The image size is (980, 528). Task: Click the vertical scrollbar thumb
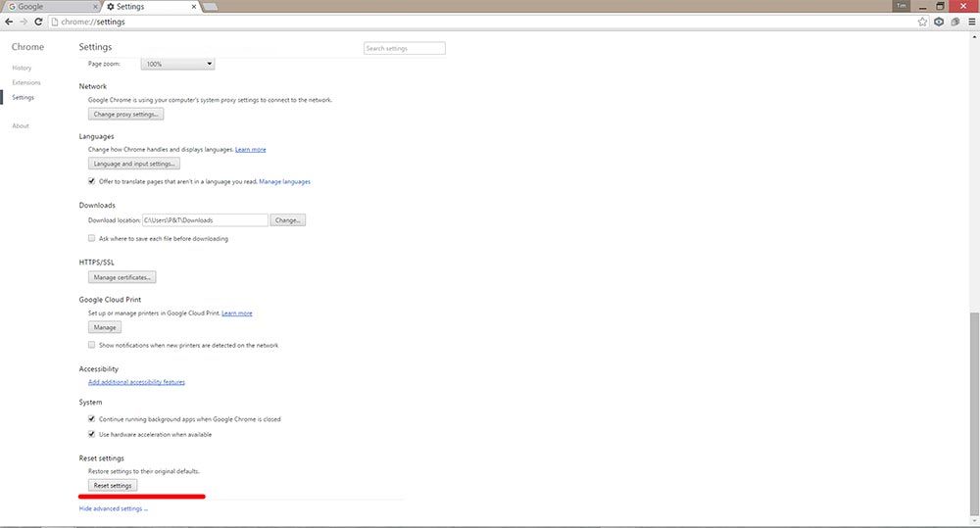click(974, 413)
